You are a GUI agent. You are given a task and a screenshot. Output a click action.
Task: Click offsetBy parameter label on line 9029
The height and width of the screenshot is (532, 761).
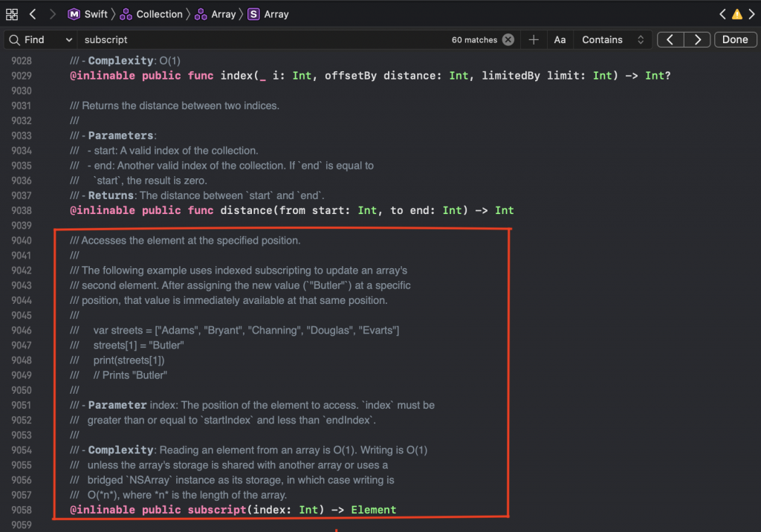pos(351,76)
